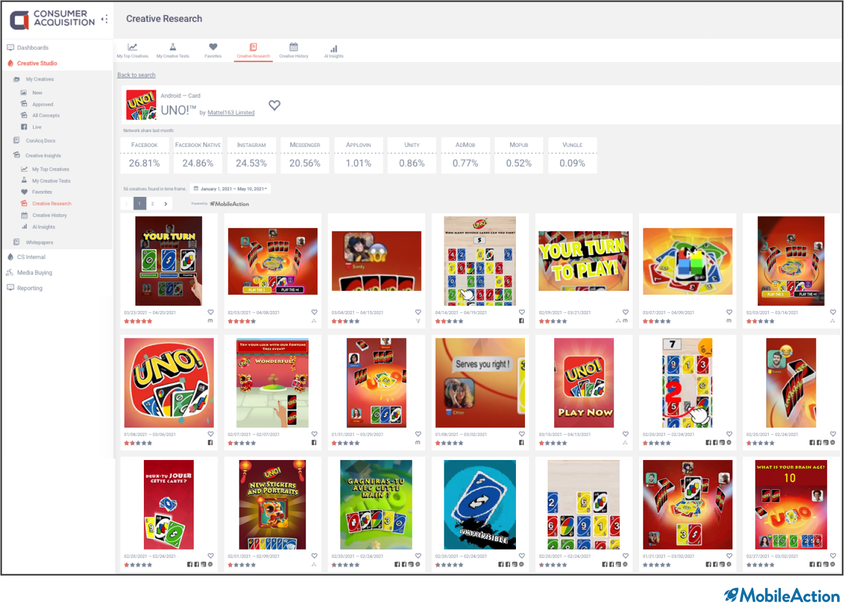Screen dimensions: 844x616
Task: Click the Vungle 0.09% network share card
Action: pos(572,155)
